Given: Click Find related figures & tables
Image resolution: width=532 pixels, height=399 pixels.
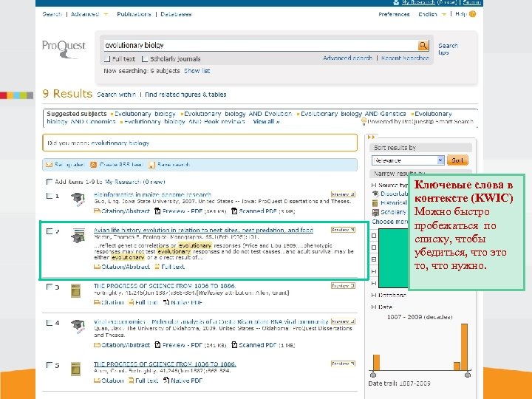Looking at the screenshot, I should pyautogui.click(x=185, y=95).
